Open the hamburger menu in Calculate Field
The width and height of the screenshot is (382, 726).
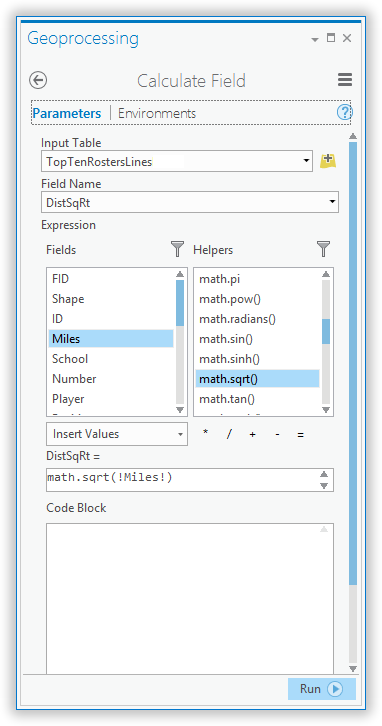click(x=345, y=80)
